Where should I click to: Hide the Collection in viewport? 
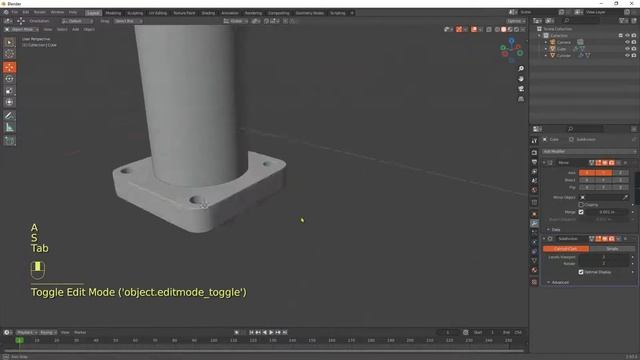pos(627,36)
